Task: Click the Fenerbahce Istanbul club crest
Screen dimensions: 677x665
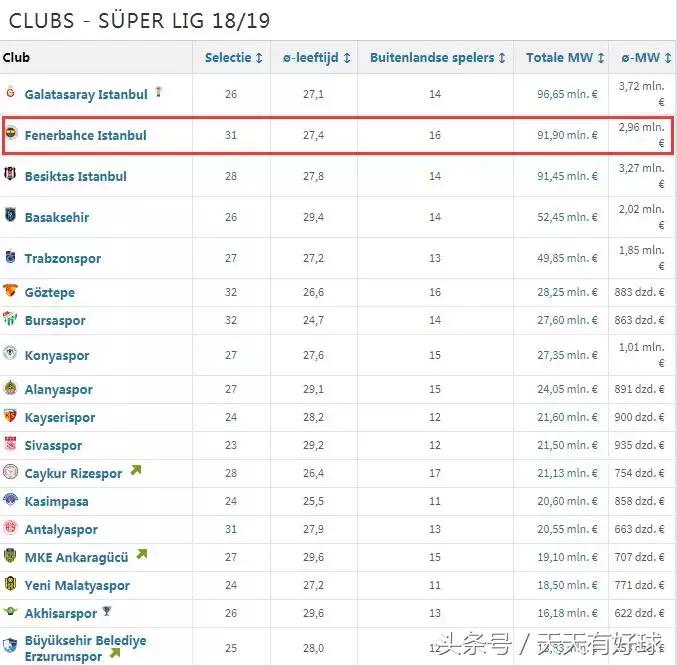Action: pyautogui.click(x=10, y=135)
